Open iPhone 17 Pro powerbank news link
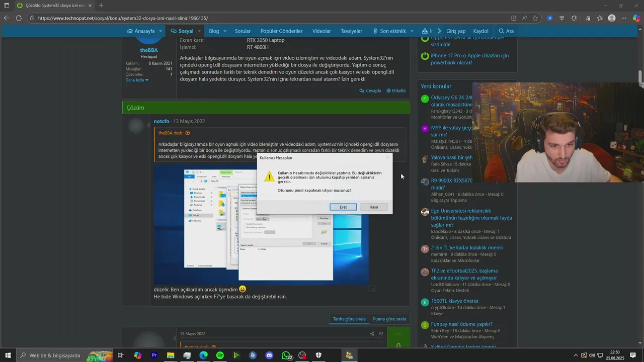 coord(469,59)
